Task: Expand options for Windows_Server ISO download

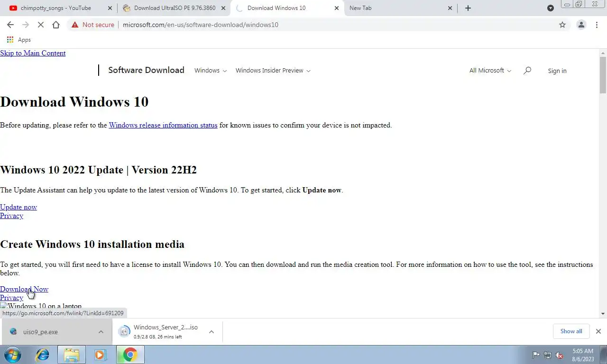Action: pos(212,332)
